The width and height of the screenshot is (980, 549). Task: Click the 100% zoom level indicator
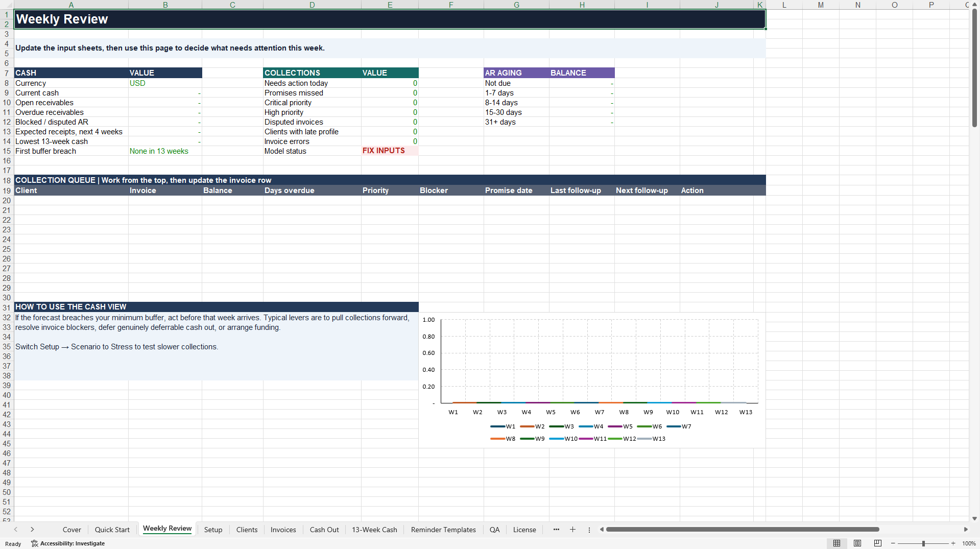coord(969,543)
